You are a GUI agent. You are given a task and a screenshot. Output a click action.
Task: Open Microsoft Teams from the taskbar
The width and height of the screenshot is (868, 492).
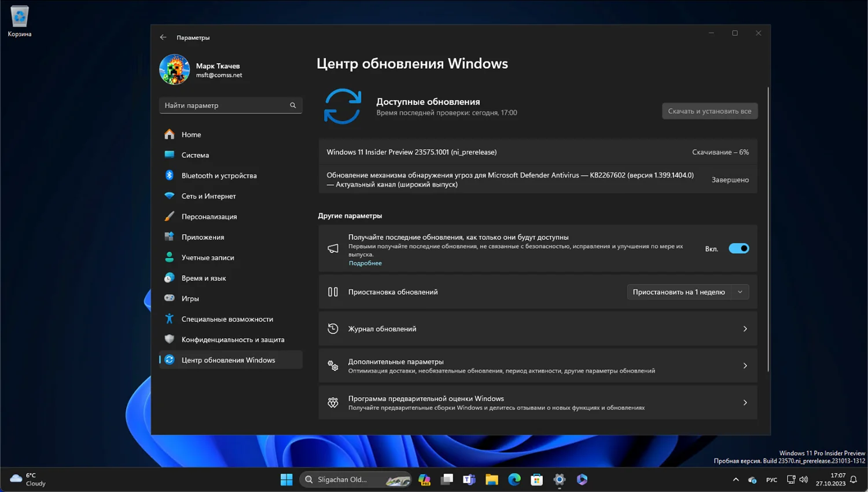(469, 479)
